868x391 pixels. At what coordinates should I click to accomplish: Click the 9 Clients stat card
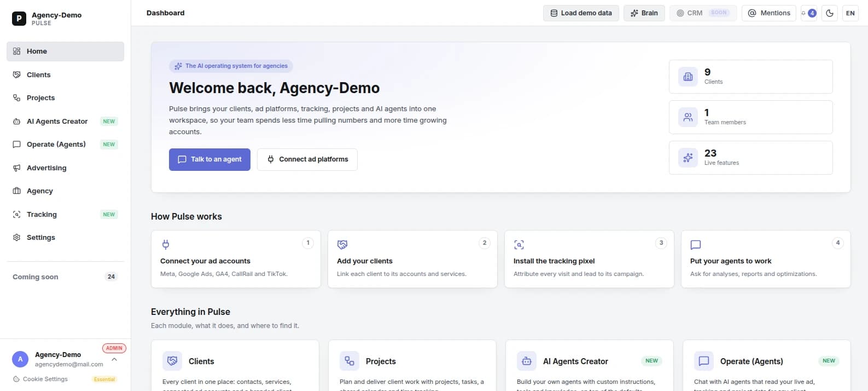click(x=750, y=77)
